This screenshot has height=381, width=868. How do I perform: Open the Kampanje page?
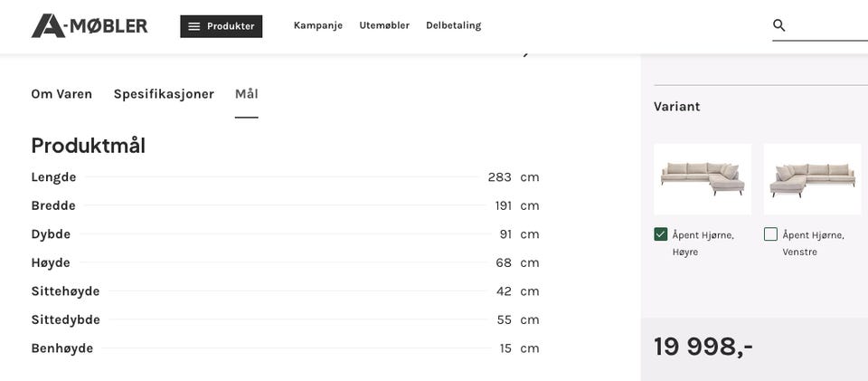coord(318,25)
